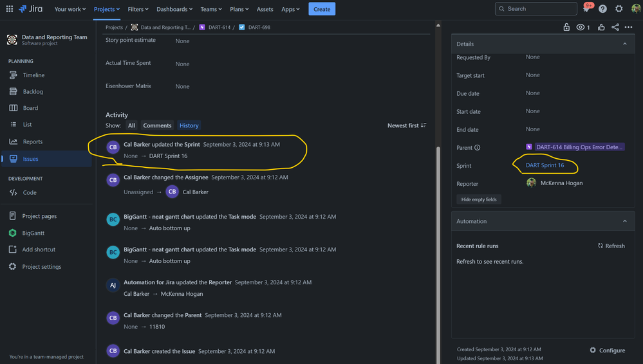The width and height of the screenshot is (643, 364).
Task: Click the info icon beside Parent
Action: [x=478, y=147]
